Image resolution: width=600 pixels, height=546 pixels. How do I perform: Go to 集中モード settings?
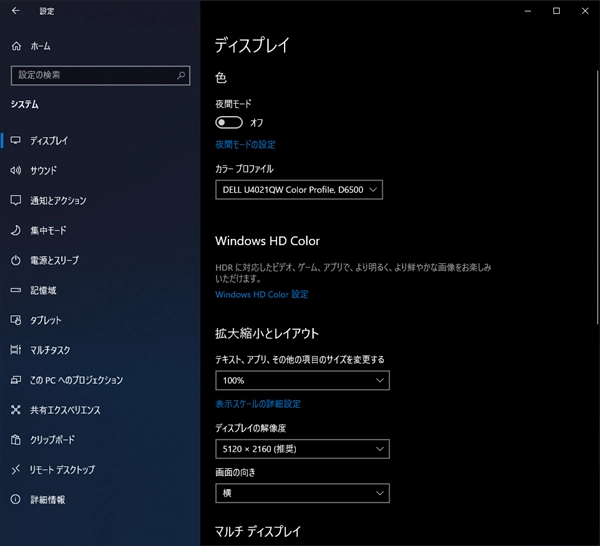click(48, 230)
